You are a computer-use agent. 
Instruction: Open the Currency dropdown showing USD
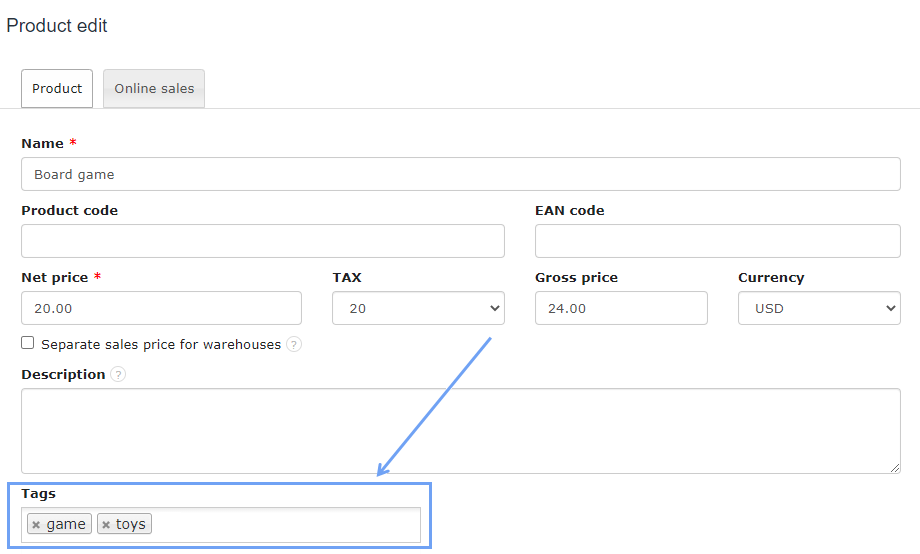point(819,308)
